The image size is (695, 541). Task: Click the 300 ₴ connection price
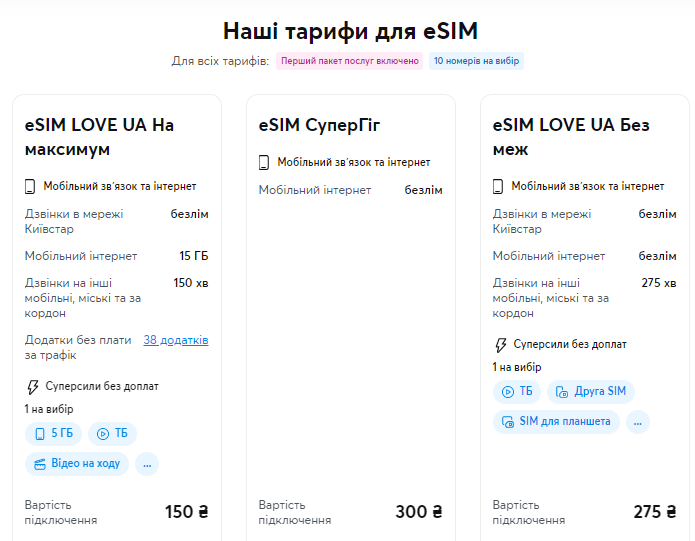418,512
